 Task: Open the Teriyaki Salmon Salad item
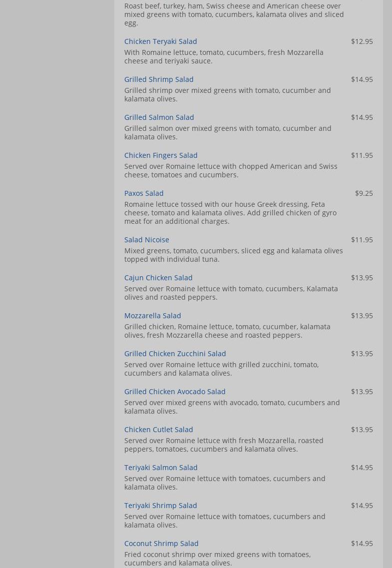[161, 468]
